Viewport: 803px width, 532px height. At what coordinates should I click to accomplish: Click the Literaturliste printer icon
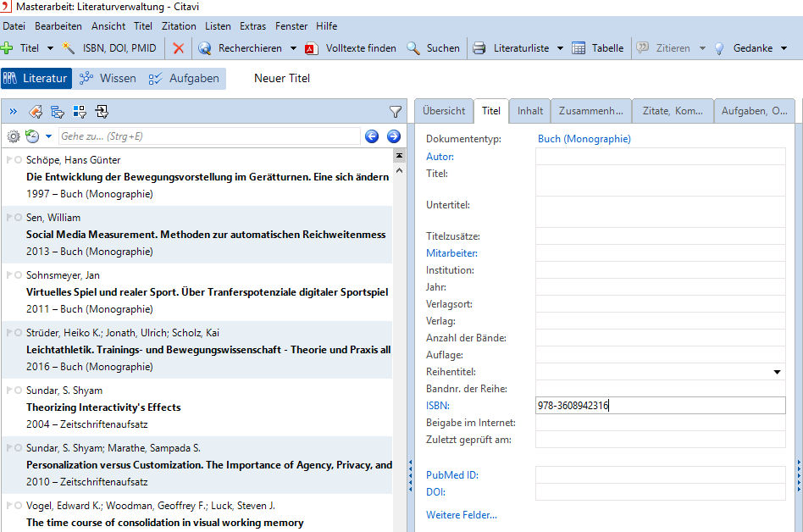coord(479,48)
